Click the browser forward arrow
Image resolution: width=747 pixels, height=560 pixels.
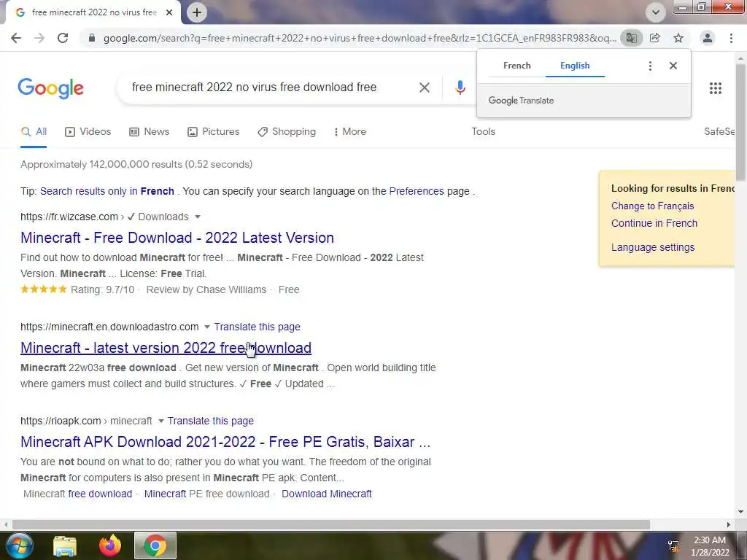click(39, 38)
